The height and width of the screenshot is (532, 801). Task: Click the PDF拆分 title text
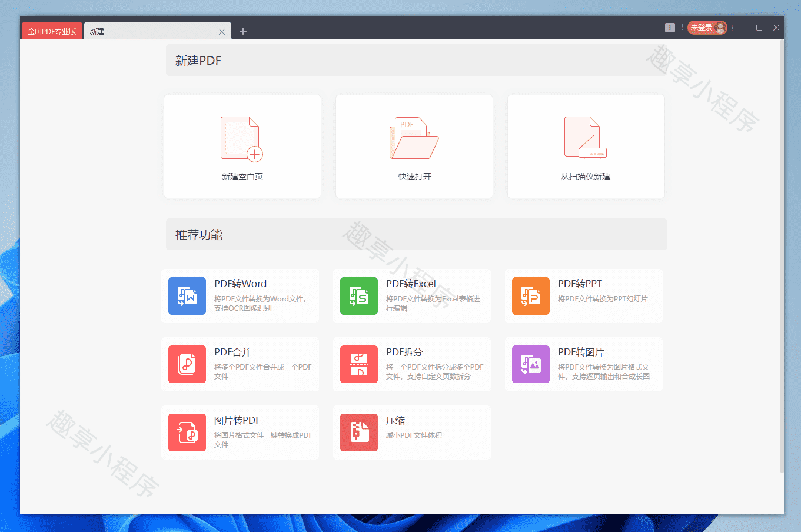click(404, 352)
